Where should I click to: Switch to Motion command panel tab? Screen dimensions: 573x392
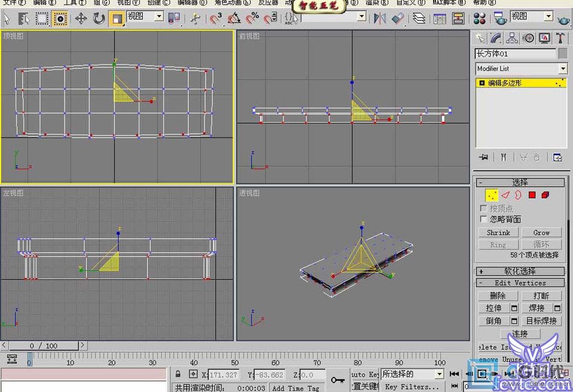[x=528, y=38]
